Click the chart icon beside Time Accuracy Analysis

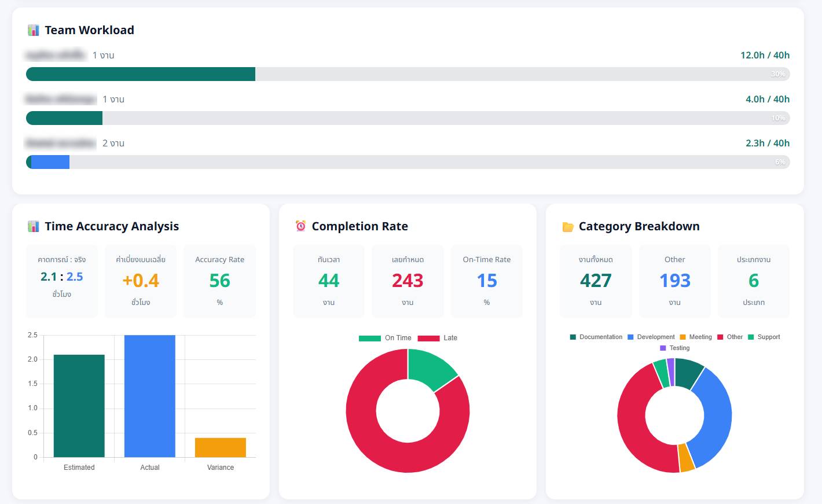(x=34, y=226)
